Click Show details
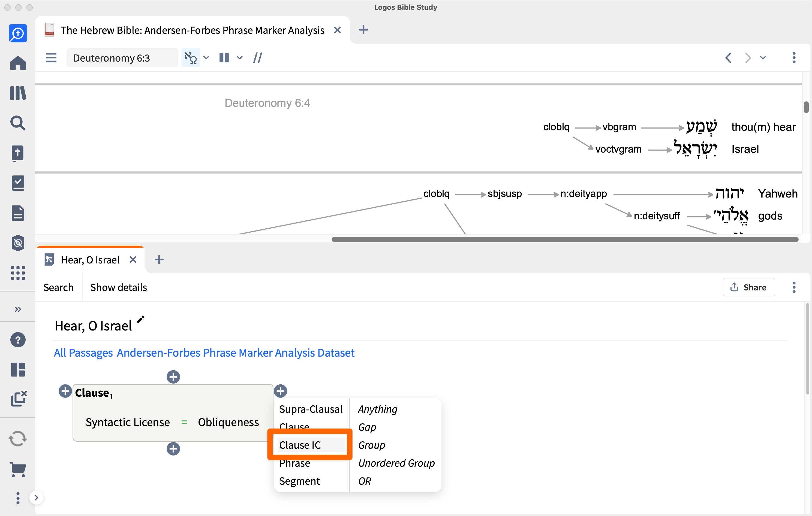This screenshot has width=812, height=516. [119, 287]
